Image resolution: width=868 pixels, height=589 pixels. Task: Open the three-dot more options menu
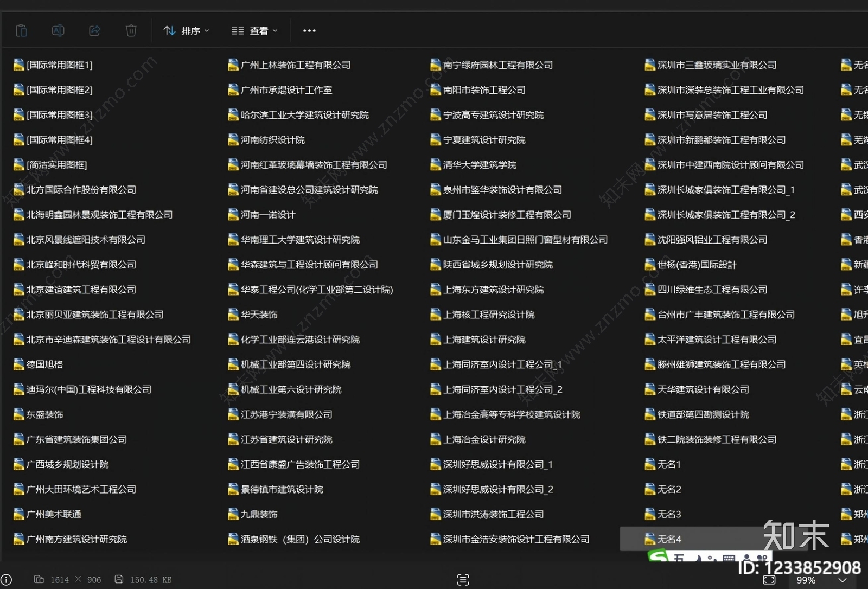click(x=309, y=31)
